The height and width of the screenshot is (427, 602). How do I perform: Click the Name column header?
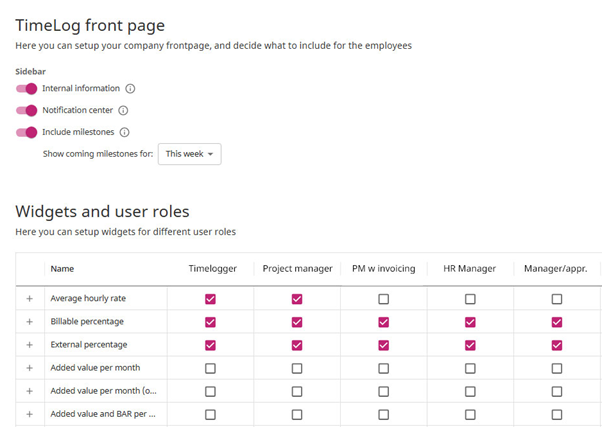62,269
